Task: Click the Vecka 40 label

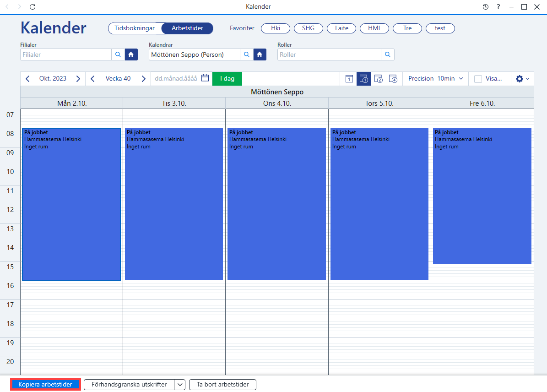Action: tap(118, 79)
